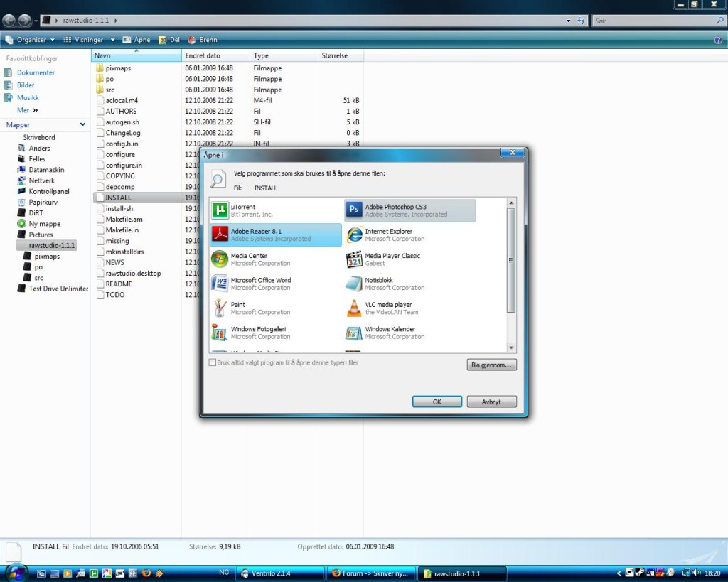Click the volume icon in system tray
Screen dimensions: 728x582
click(x=696, y=573)
